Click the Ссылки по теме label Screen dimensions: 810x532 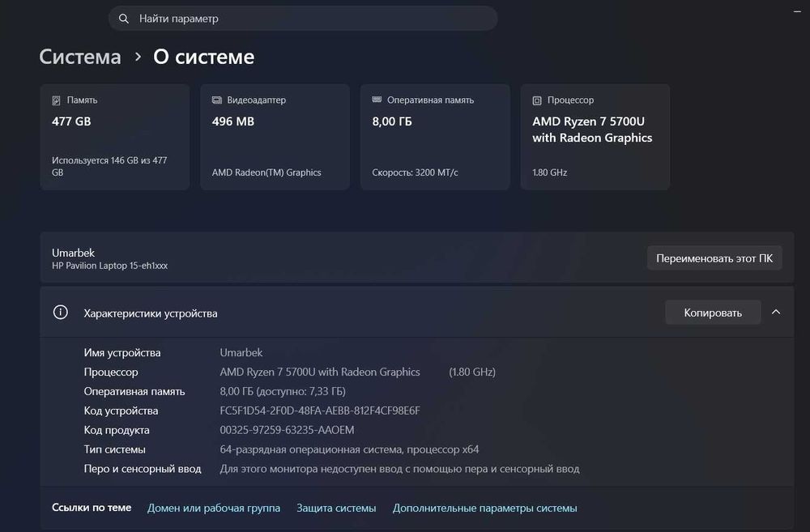92,508
